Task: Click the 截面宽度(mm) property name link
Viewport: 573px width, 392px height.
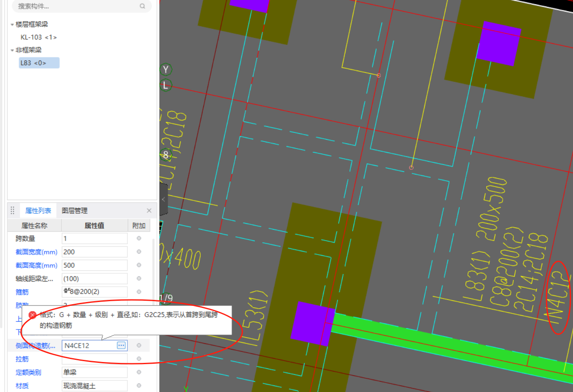Action: point(36,252)
